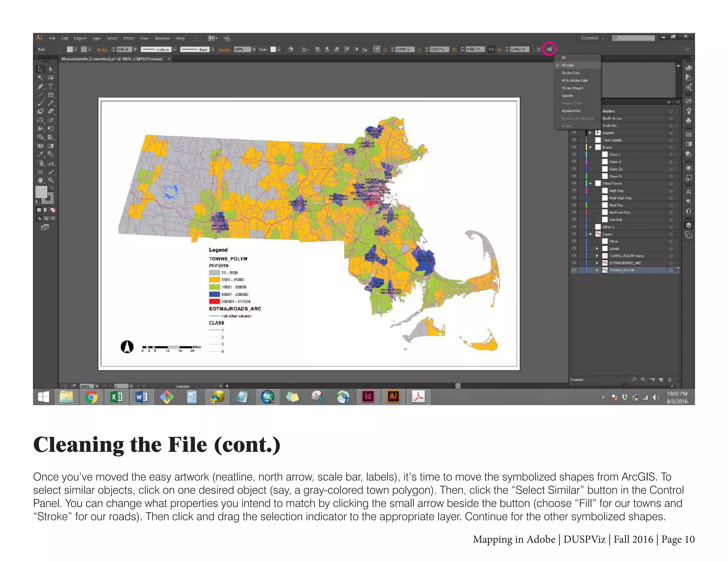Hide the EOTMAJROADS_ARC sublayer
Viewport: 728px width, 562px height.
click(x=574, y=263)
